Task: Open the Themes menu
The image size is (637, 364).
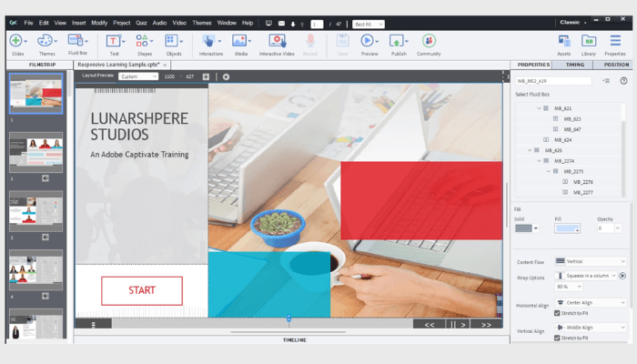Action: [x=202, y=23]
